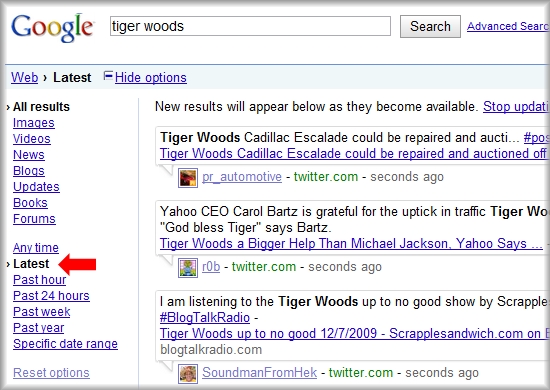Viewport: 550px width, 390px height.
Task: Open Tiger Woods up to no good 12/7/2009 link
Action: pos(354,334)
